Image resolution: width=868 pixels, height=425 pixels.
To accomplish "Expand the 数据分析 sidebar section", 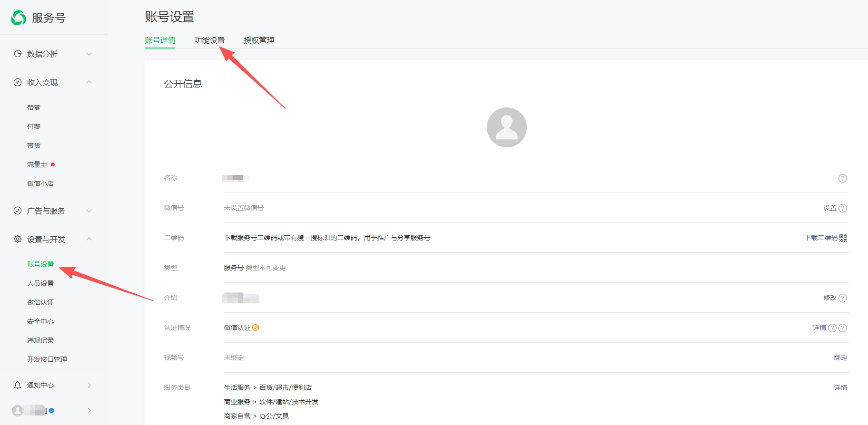I will point(89,54).
